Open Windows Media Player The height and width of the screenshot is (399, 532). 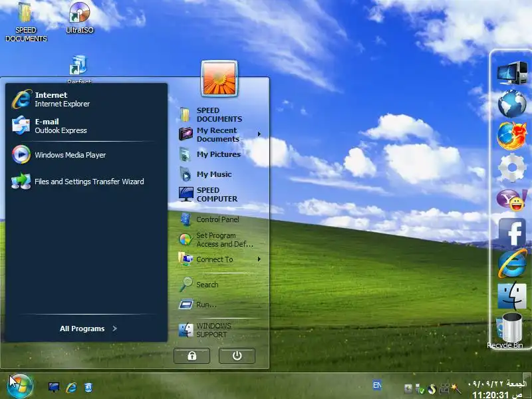86,155
